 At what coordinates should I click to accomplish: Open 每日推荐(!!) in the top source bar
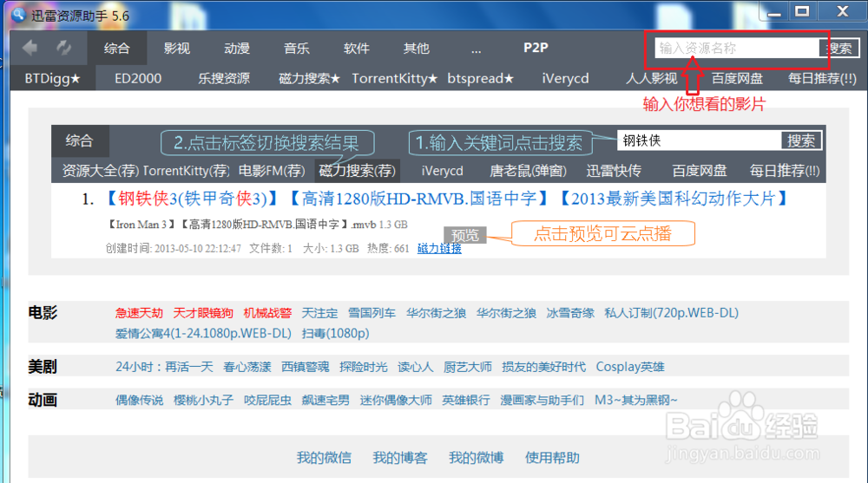click(x=822, y=79)
